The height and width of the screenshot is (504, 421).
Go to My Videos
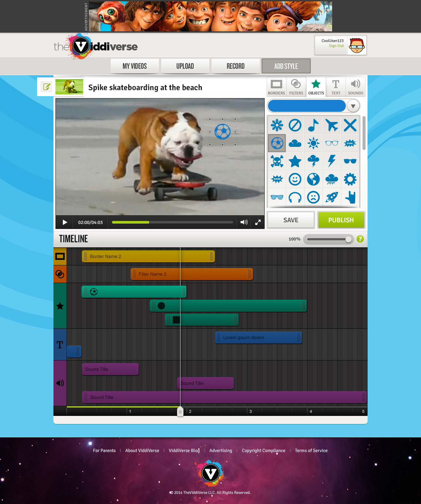pos(135,66)
